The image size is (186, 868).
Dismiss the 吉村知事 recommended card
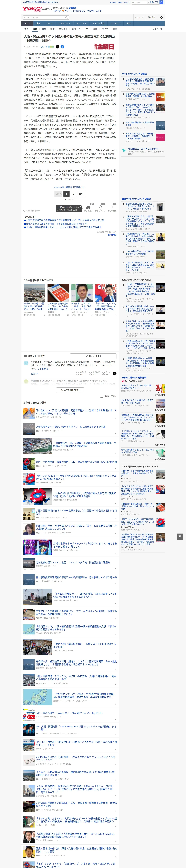coord(92,315)
